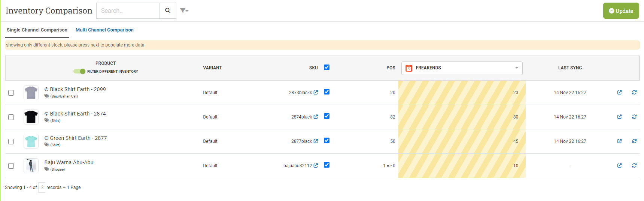Click the black shirt thumbnail for 2874
Screen dimensions: 644x201
pos(31,117)
